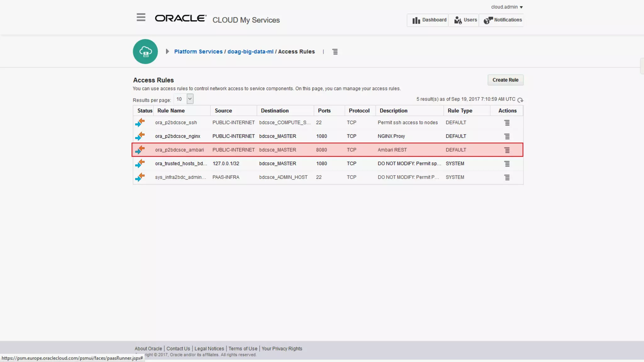The image size is (644, 362).
Task: Follow the doag-big-data-ml breadcrumb link
Action: tap(250, 52)
